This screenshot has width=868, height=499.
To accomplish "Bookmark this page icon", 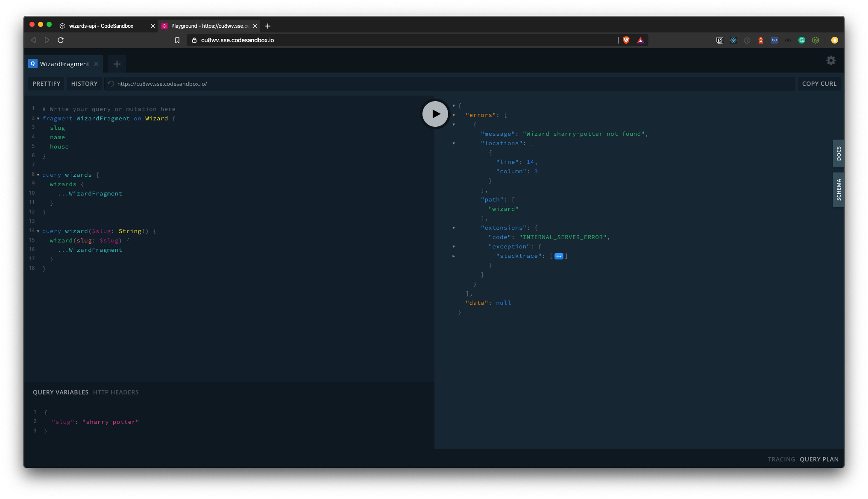I will 177,40.
